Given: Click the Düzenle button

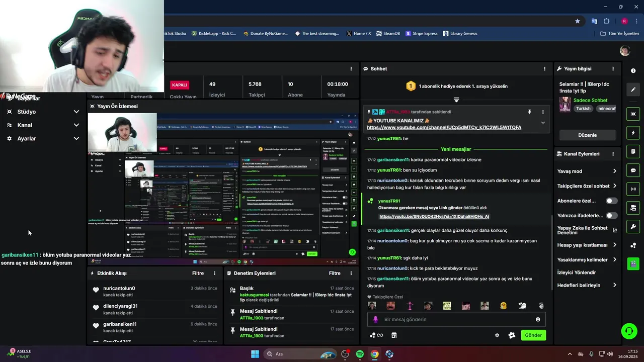Looking at the screenshot, I should click(x=587, y=135).
